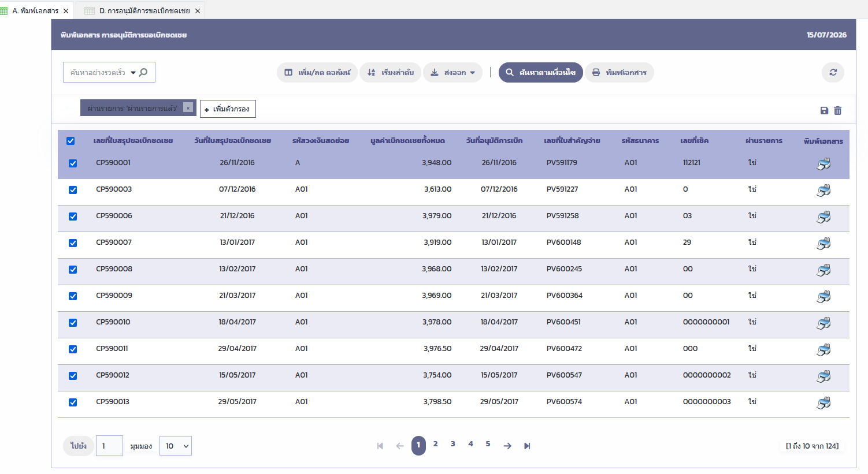Remove the 'ผ่านรายการ' filter chip with x
Image resolution: width=868 pixels, height=474 pixels.
(188, 107)
